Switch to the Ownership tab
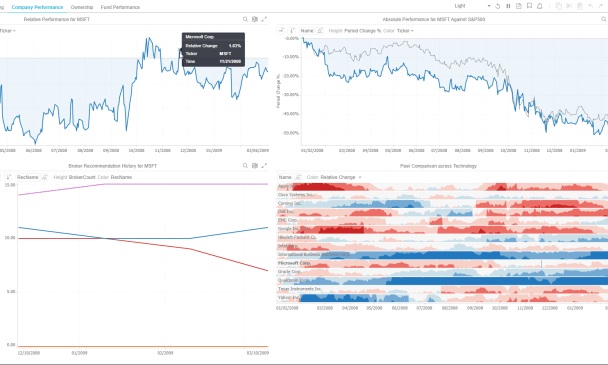Viewport: 608px width, 365px height. click(x=82, y=7)
